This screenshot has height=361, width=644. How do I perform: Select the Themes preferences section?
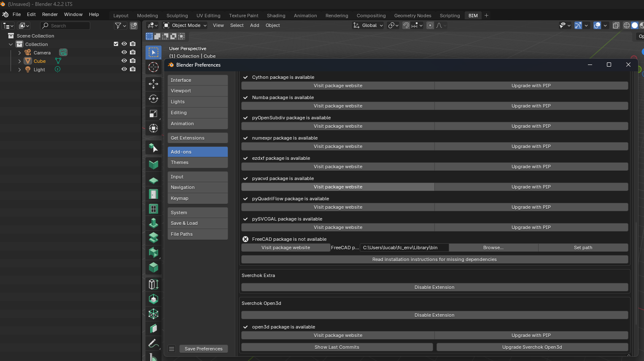(198, 162)
